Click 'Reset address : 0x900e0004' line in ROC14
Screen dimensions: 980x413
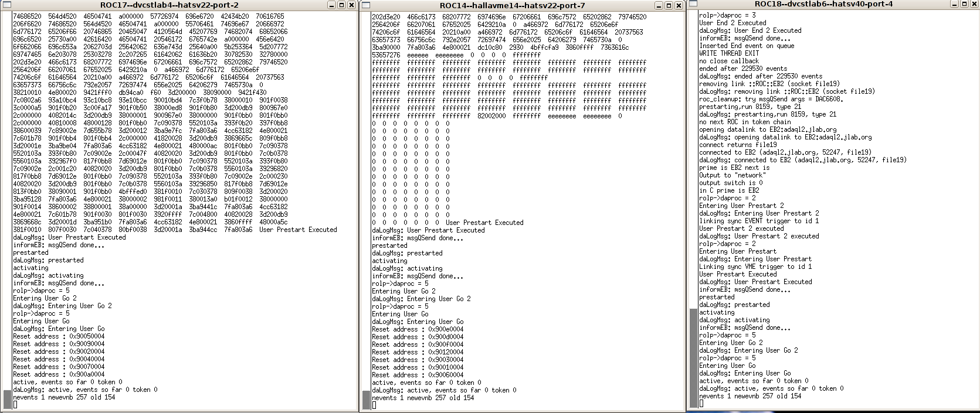[418, 329]
